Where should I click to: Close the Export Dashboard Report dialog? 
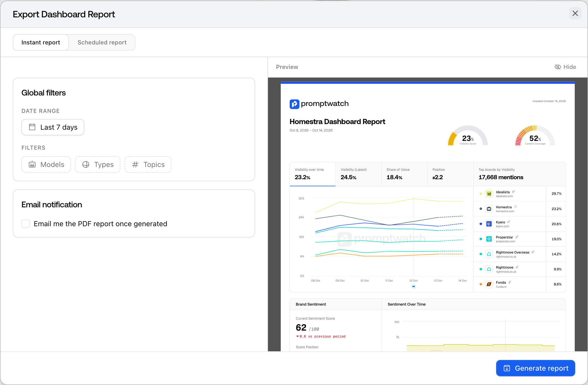575,14
